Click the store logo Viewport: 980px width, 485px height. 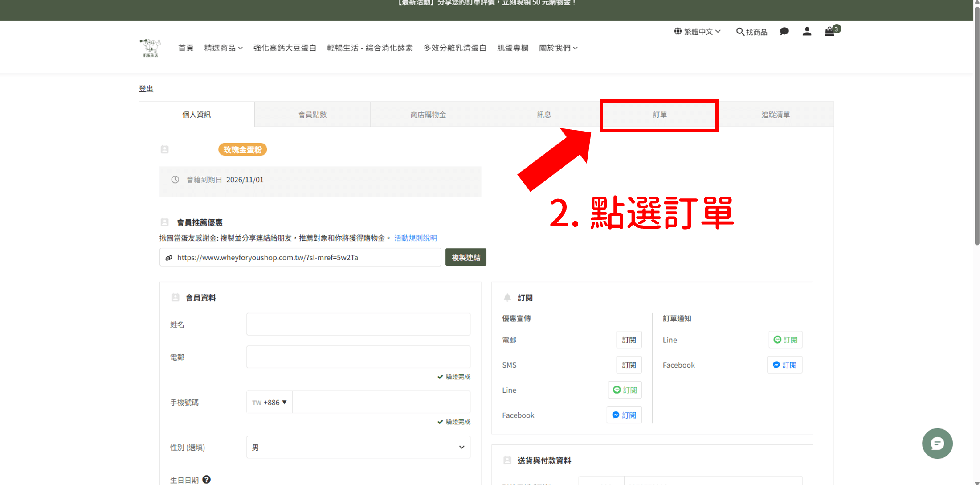(x=150, y=48)
